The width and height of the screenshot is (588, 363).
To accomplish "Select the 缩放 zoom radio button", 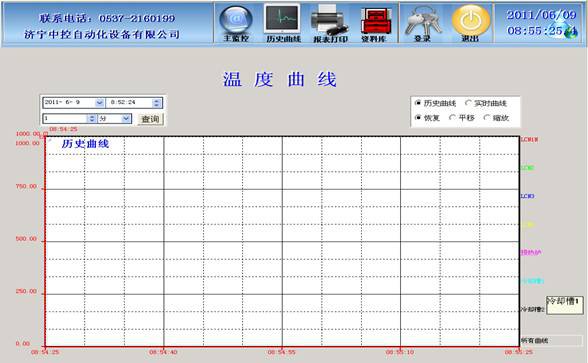I will coord(487,117).
